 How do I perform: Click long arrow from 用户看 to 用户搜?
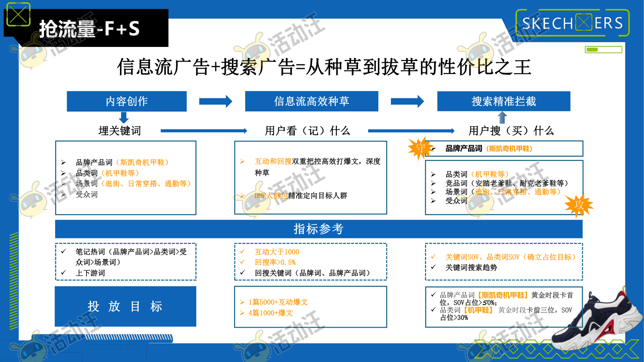pos(411,131)
